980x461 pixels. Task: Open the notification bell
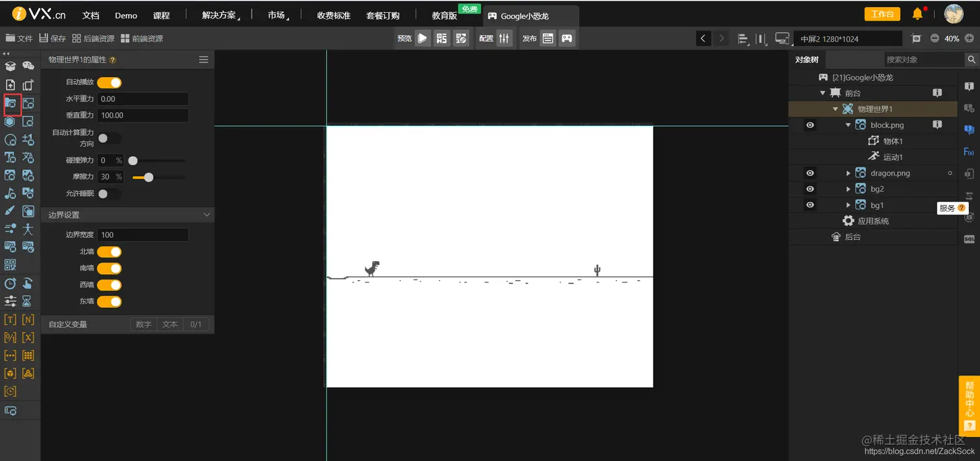tap(918, 14)
